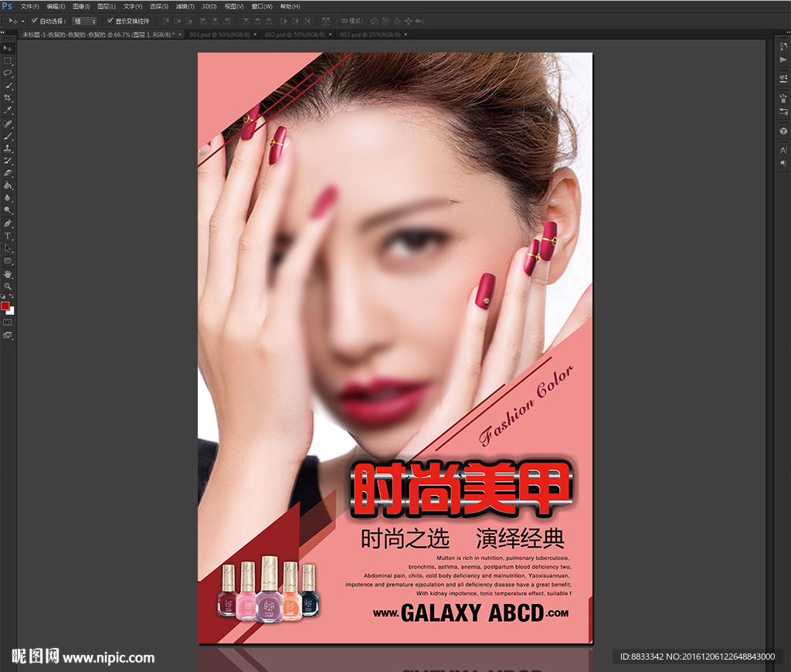Select the Zoom tool
Viewport: 791px width, 672px height.
click(8, 286)
